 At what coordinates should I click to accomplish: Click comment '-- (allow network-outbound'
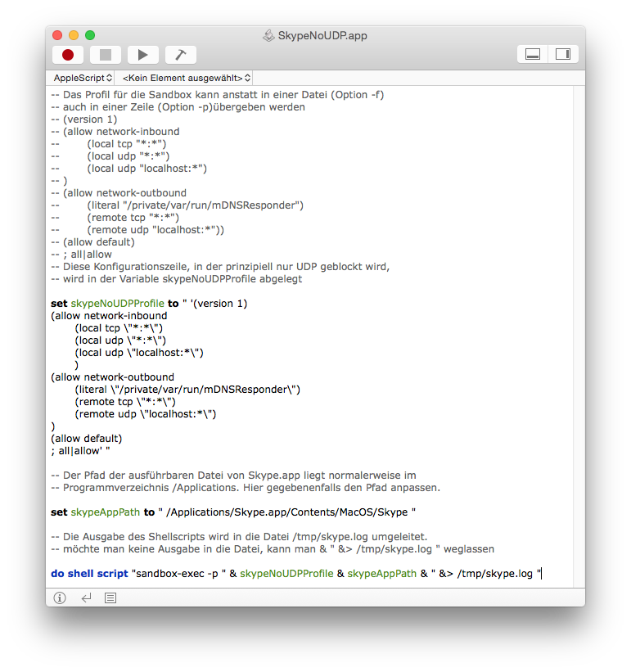pos(119,193)
